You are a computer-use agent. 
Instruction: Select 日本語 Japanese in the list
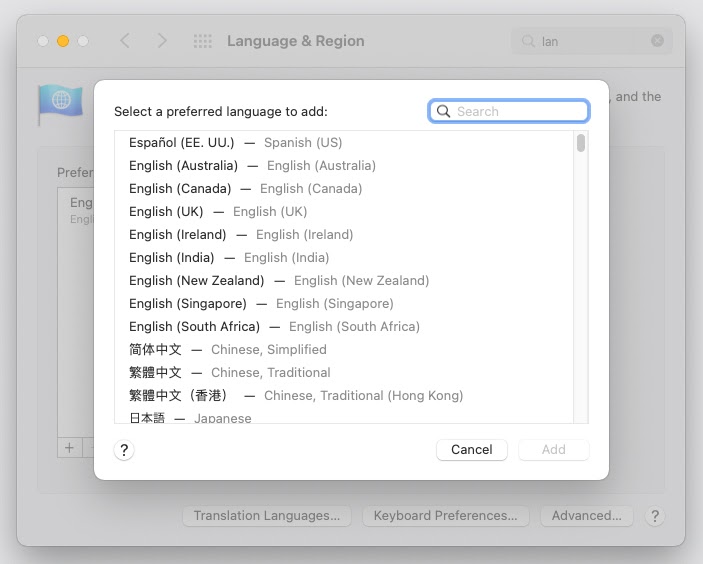[x=344, y=417]
